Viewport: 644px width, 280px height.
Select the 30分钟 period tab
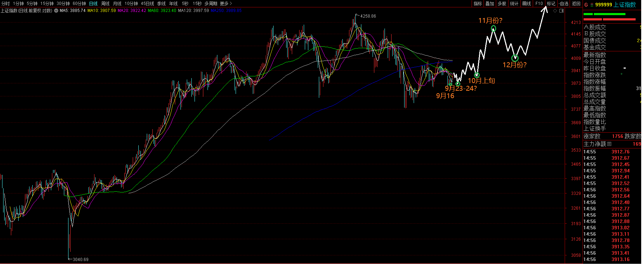(x=63, y=4)
